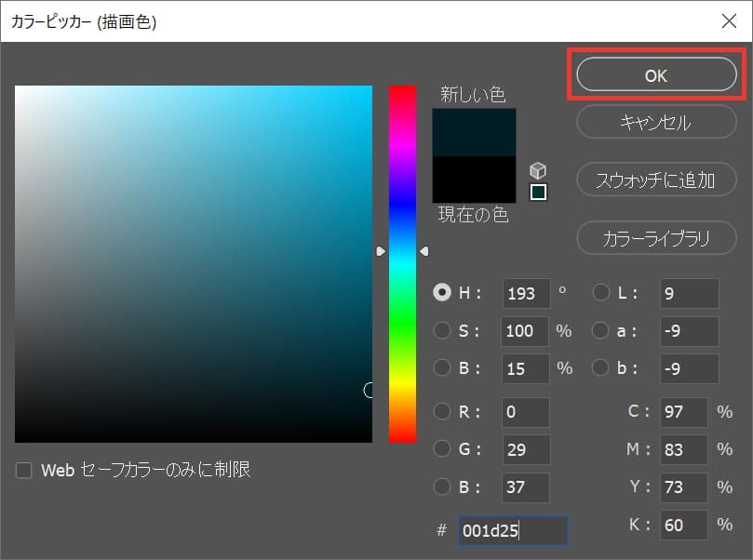Close the カラーピッカー dialog
This screenshot has height=560, width=753.
pos(729,21)
